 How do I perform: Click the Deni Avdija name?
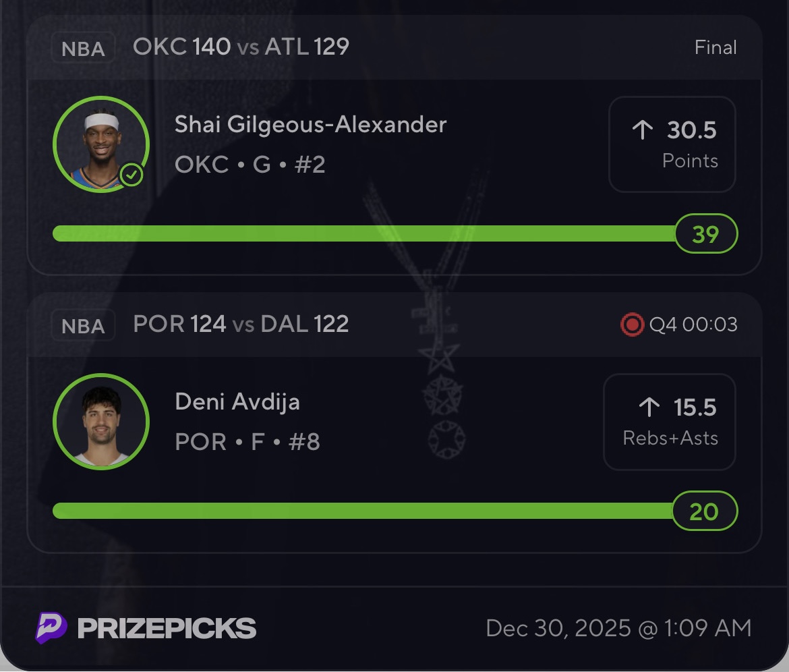pos(237,402)
